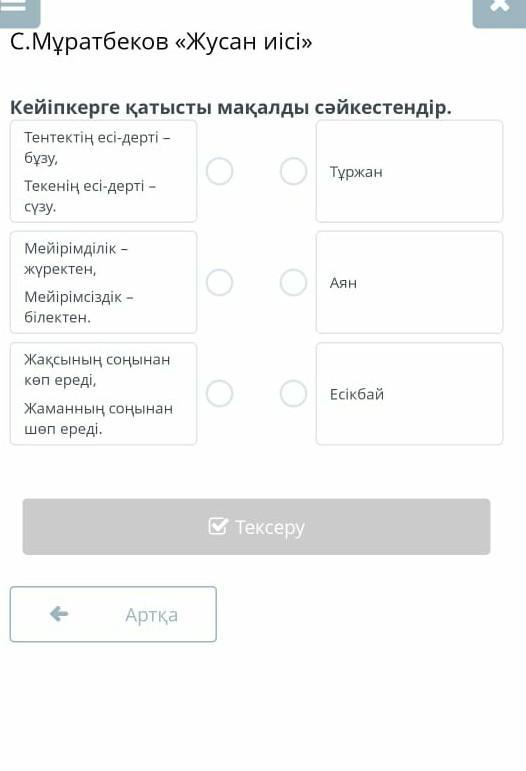Close the quiz with the X icon

pyautogui.click(x=499, y=11)
